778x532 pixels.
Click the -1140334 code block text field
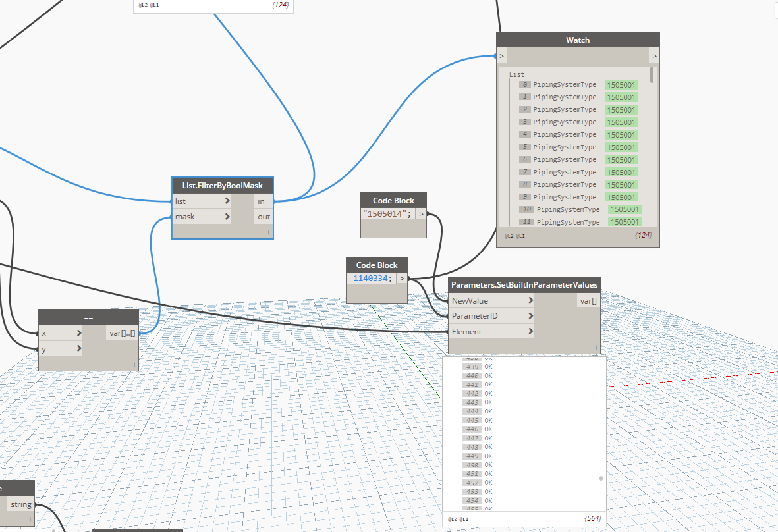point(371,278)
